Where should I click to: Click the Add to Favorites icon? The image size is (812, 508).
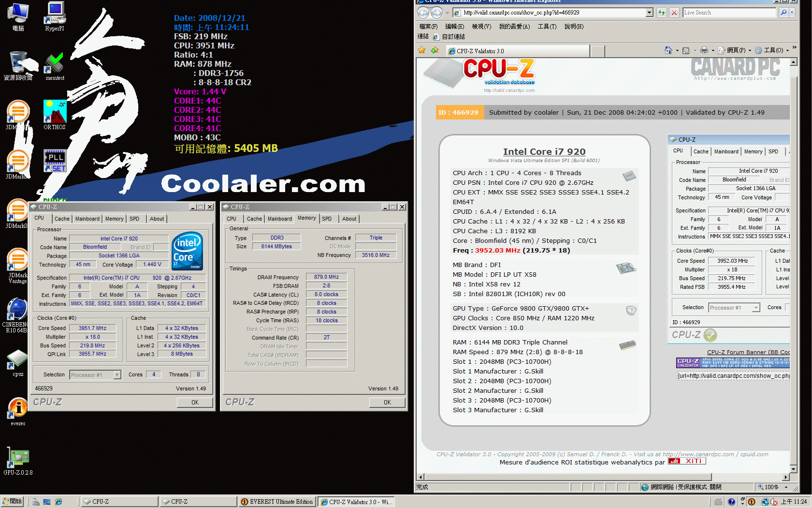pyautogui.click(x=435, y=50)
